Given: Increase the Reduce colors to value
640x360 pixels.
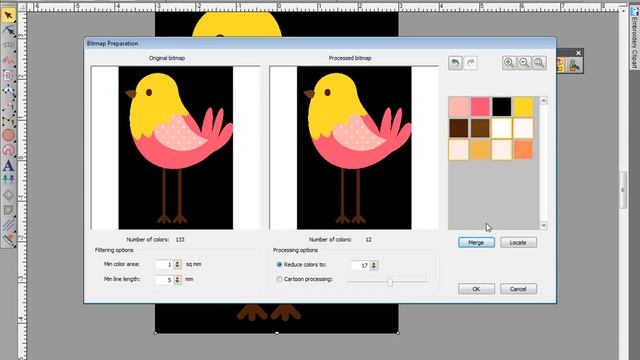Looking at the screenshot, I should (374, 263).
